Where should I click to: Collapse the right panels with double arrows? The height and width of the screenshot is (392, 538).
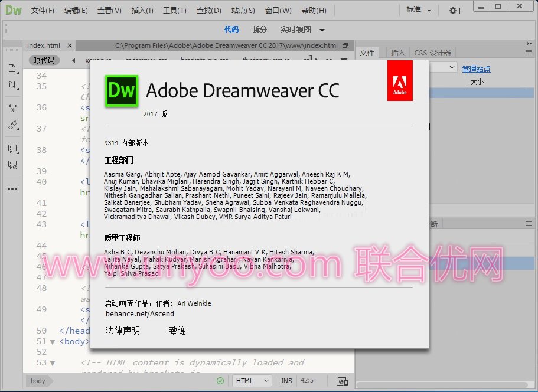point(529,44)
